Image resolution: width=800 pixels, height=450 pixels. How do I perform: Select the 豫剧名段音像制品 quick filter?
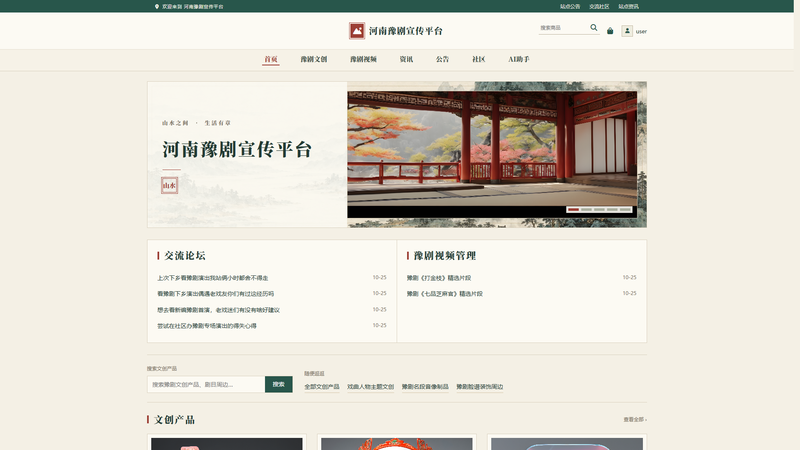(425, 387)
